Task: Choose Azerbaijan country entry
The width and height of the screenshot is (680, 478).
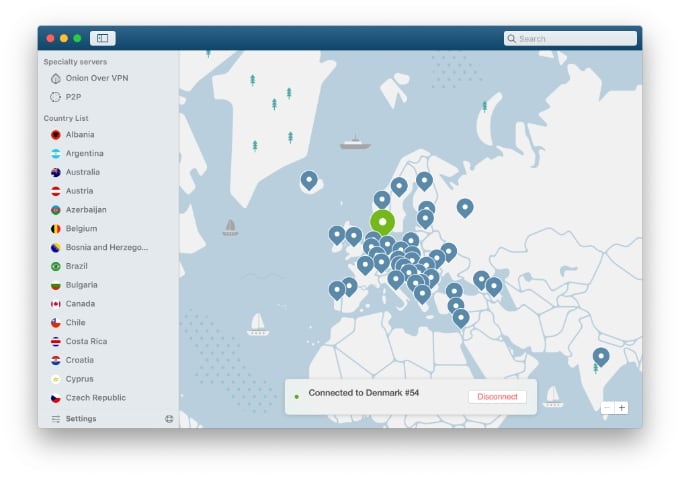Action: pyautogui.click(x=86, y=210)
